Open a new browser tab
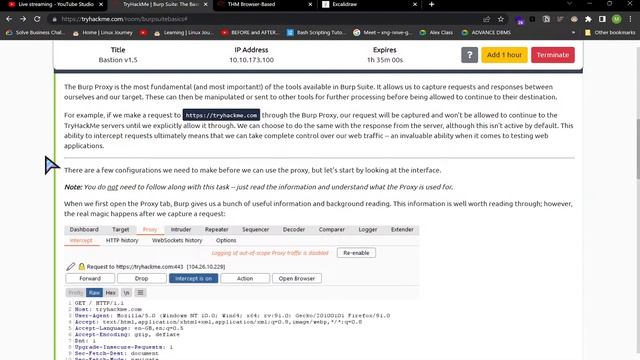This screenshot has width=640, height=360. pos(431,4)
